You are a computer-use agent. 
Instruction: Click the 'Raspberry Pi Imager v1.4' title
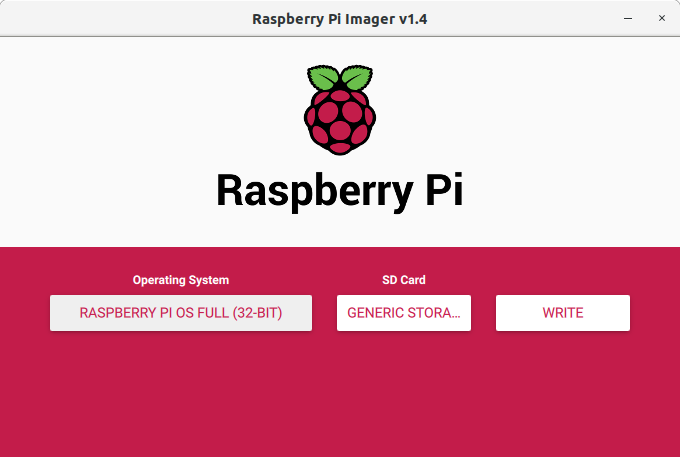pyautogui.click(x=340, y=19)
